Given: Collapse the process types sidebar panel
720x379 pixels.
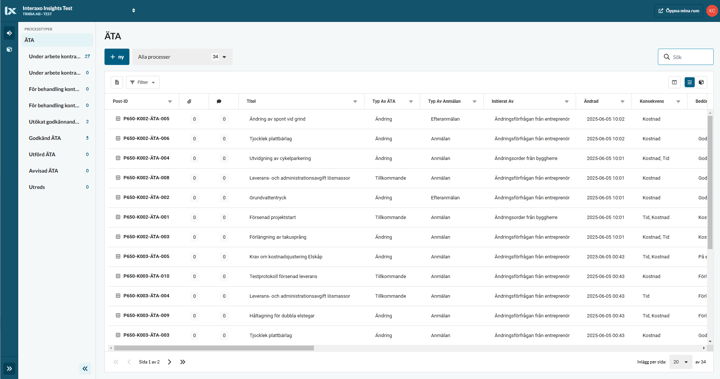Looking at the screenshot, I should [x=85, y=368].
